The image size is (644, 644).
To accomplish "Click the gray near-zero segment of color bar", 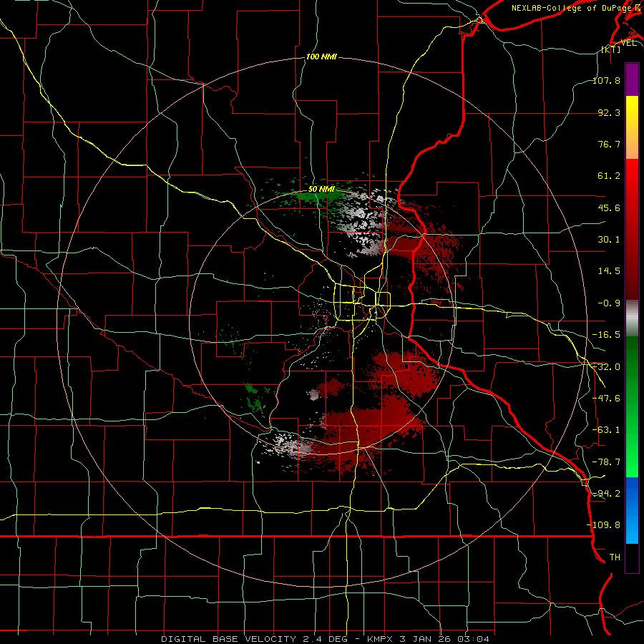I will pos(632,318).
